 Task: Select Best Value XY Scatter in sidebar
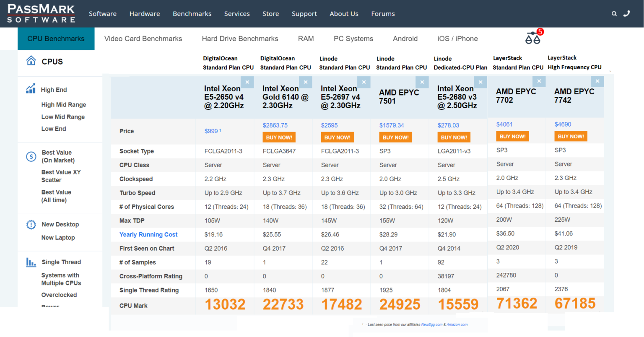[x=61, y=176]
